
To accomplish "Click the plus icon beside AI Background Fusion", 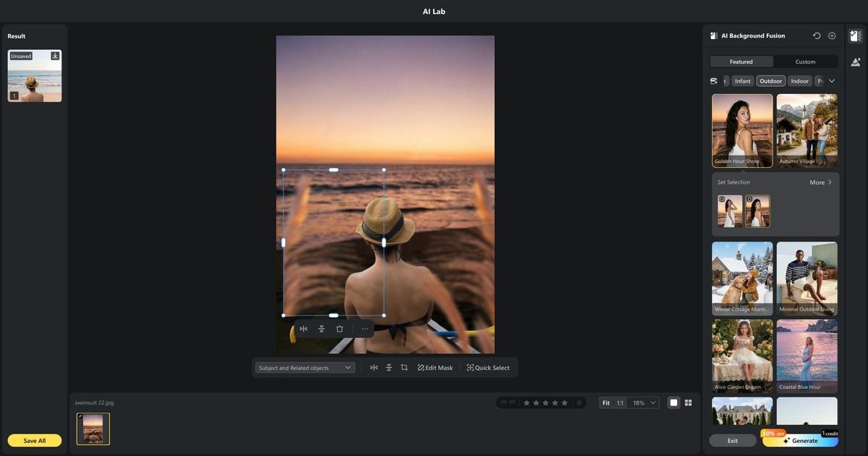I will (x=832, y=35).
